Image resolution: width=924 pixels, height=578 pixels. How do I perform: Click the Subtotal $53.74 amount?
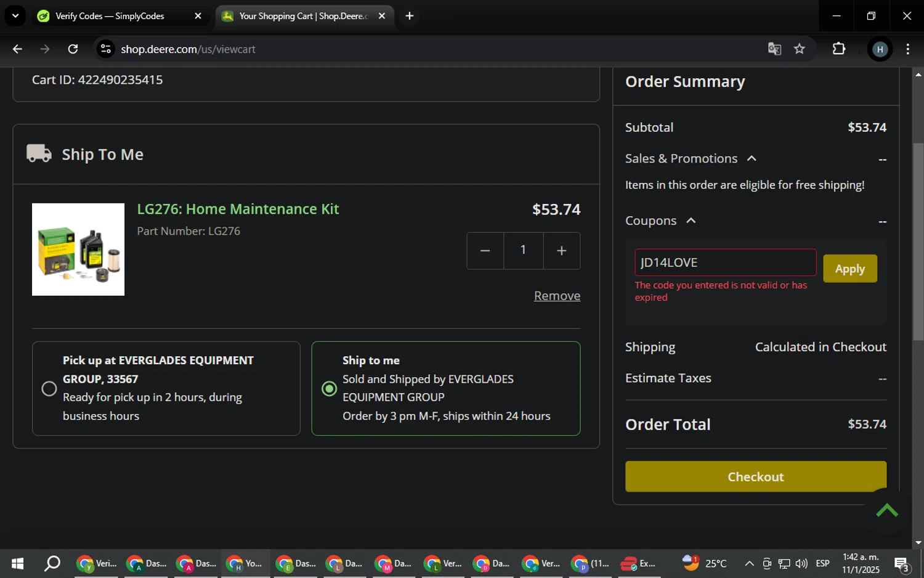(867, 128)
